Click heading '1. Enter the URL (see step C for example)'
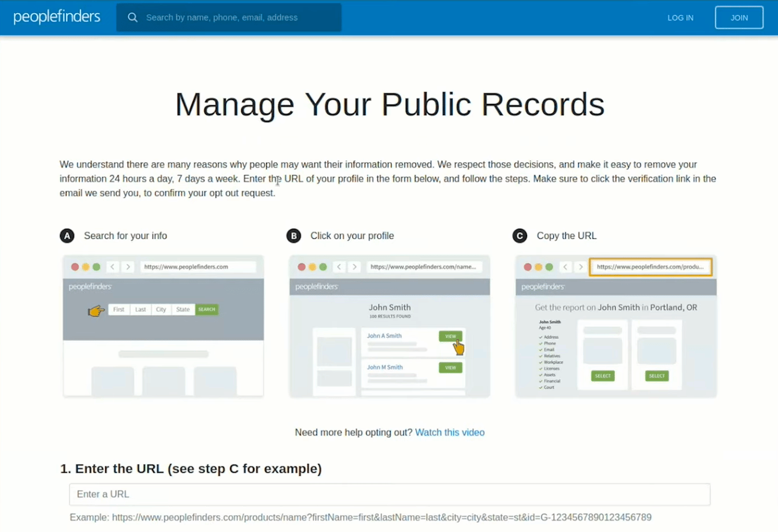 pos(191,468)
